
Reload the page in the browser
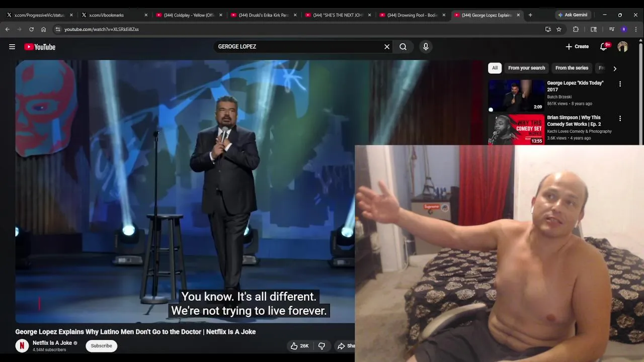pyautogui.click(x=31, y=29)
